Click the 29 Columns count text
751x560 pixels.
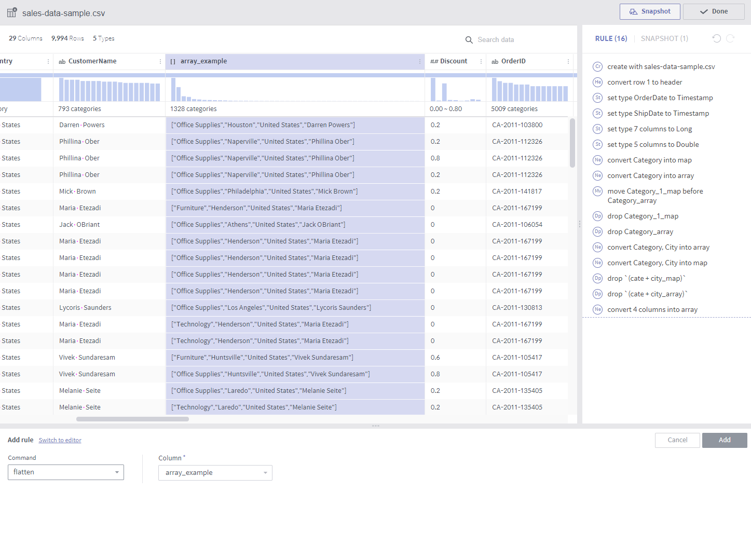(25, 38)
